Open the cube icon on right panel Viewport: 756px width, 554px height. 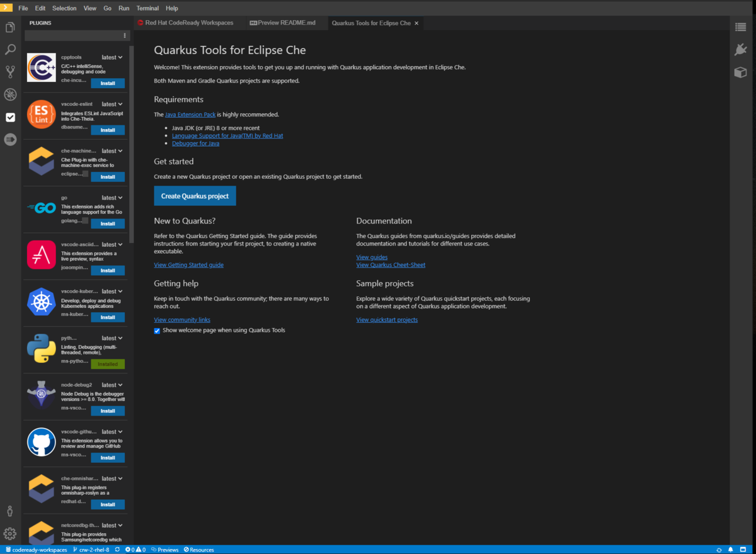tap(741, 72)
